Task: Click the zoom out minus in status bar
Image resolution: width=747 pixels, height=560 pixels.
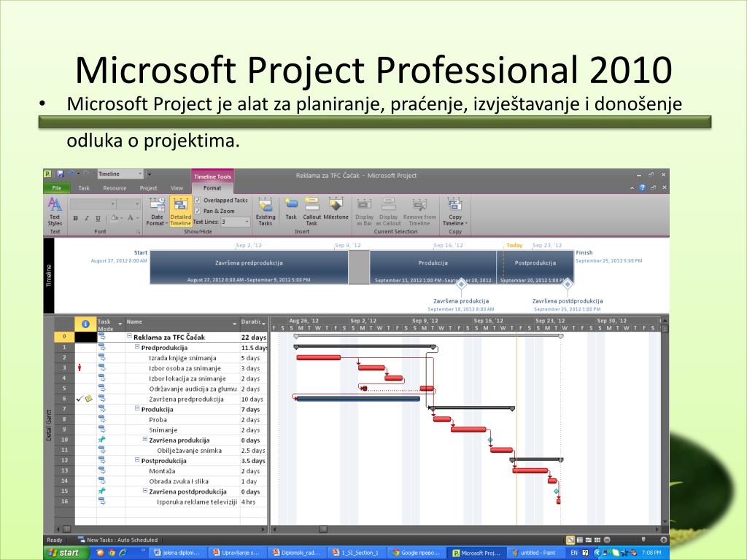Action: coord(607,540)
